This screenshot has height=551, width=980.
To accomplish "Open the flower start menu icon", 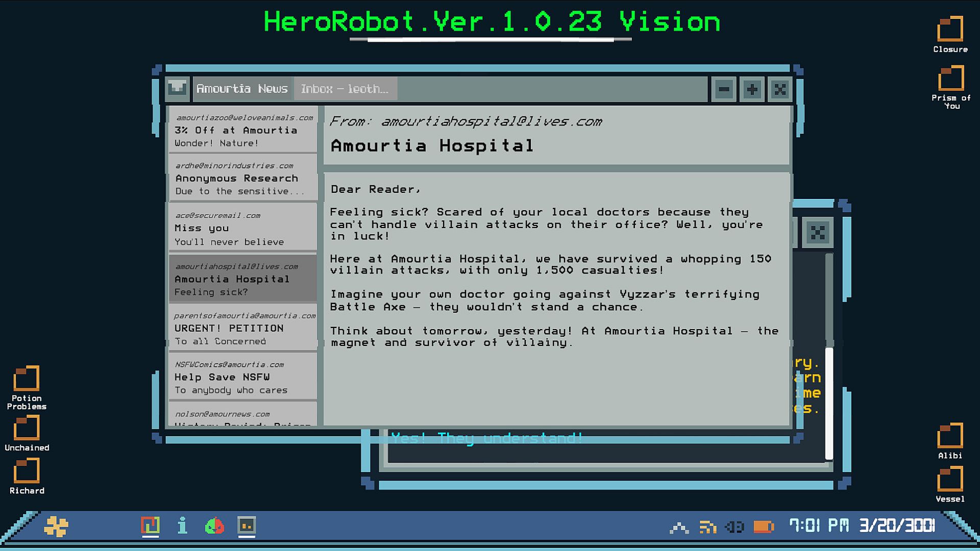I will 56,526.
